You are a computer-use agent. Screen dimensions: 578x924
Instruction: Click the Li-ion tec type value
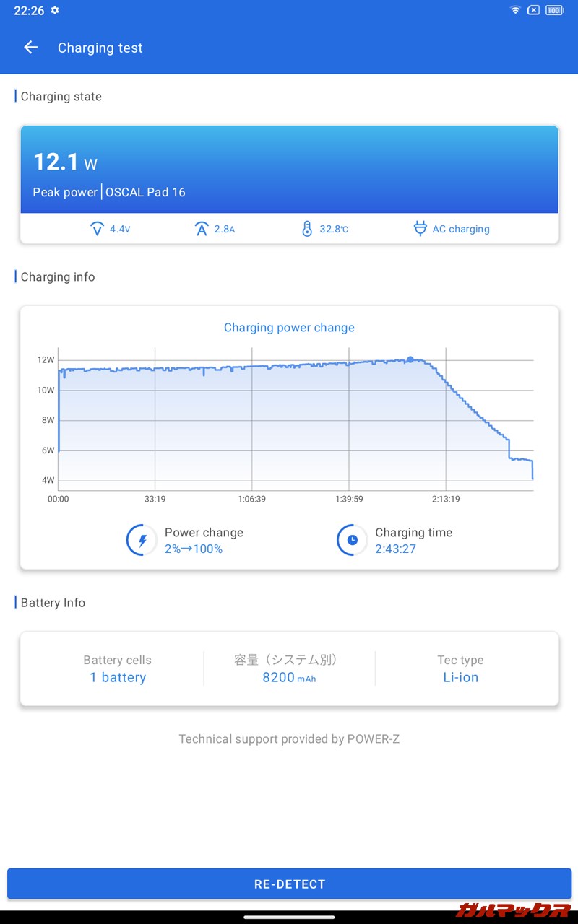tap(460, 677)
